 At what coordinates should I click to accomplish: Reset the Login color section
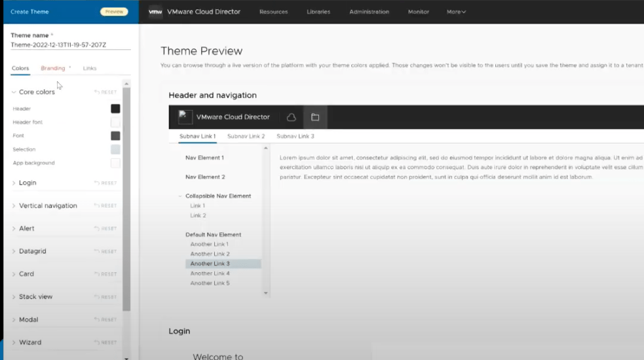(105, 183)
